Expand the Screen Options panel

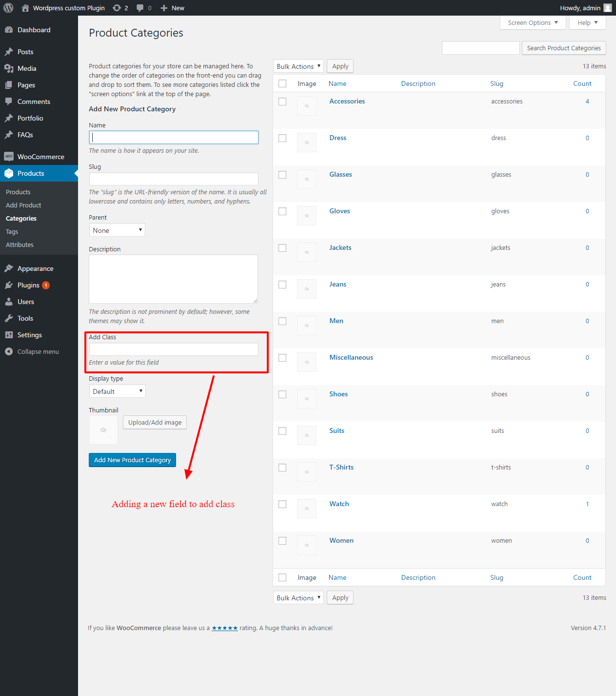(x=533, y=22)
